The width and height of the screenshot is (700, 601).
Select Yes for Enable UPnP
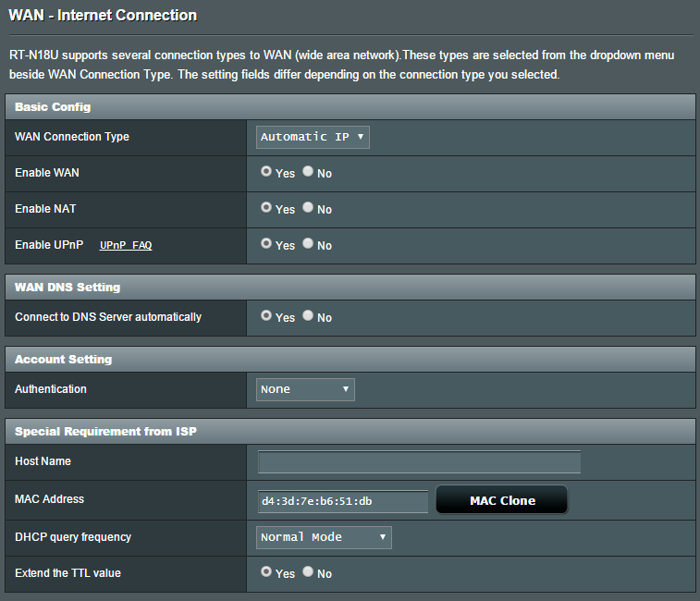[266, 244]
